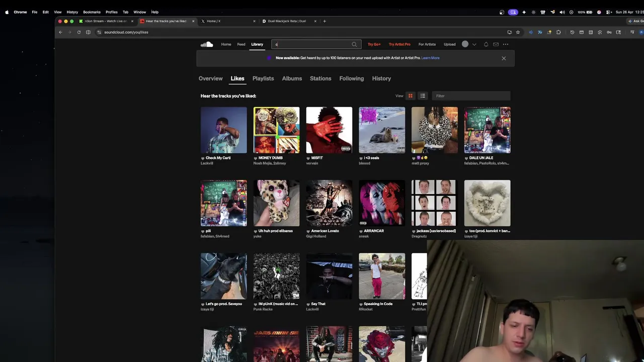This screenshot has width=644, height=362.
Task: Open the extensions puzzle icon
Action: click(558, 32)
